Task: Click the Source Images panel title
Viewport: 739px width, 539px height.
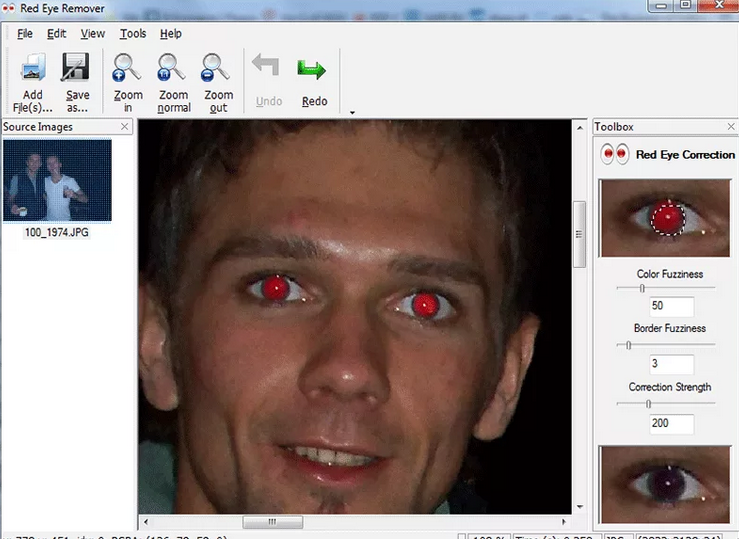Action: [38, 127]
